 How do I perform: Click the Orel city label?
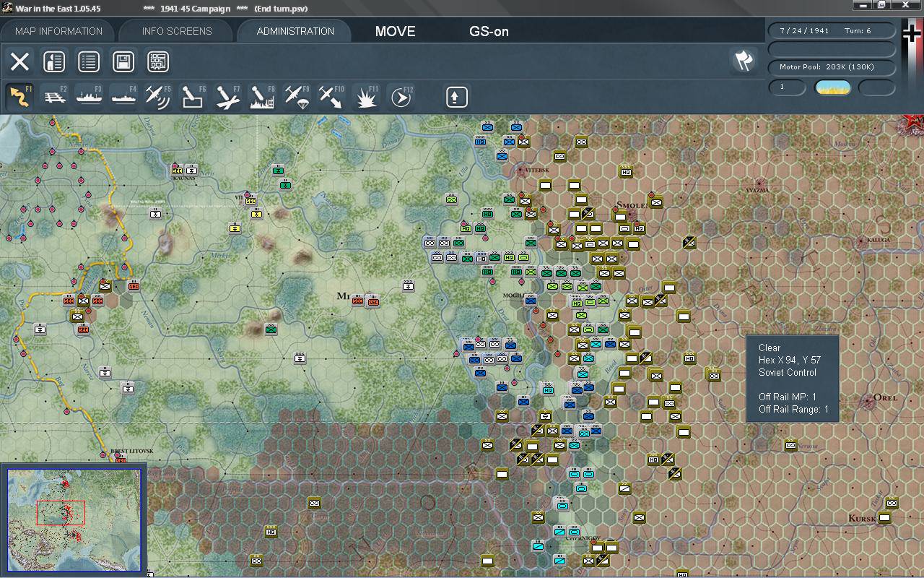coord(885,397)
